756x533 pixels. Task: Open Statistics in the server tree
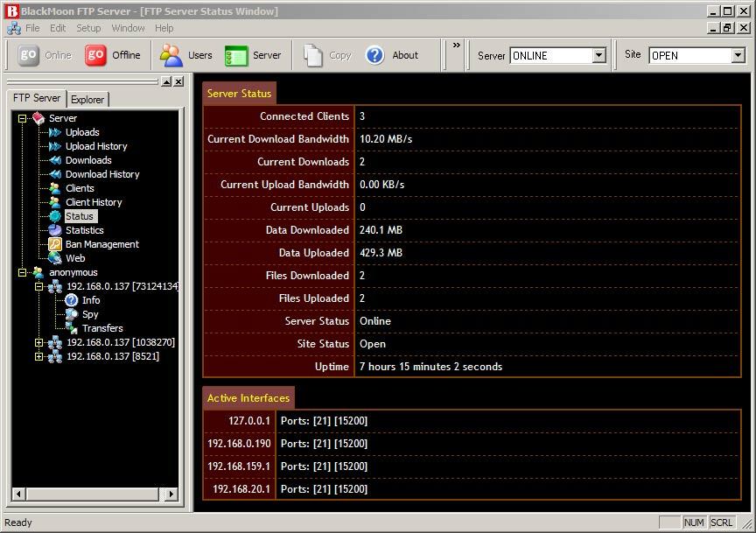(x=84, y=230)
